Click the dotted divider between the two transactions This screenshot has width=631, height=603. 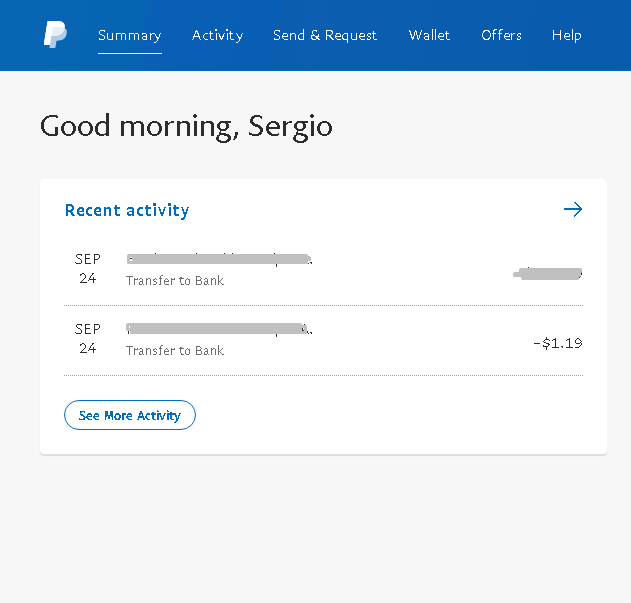(x=323, y=305)
